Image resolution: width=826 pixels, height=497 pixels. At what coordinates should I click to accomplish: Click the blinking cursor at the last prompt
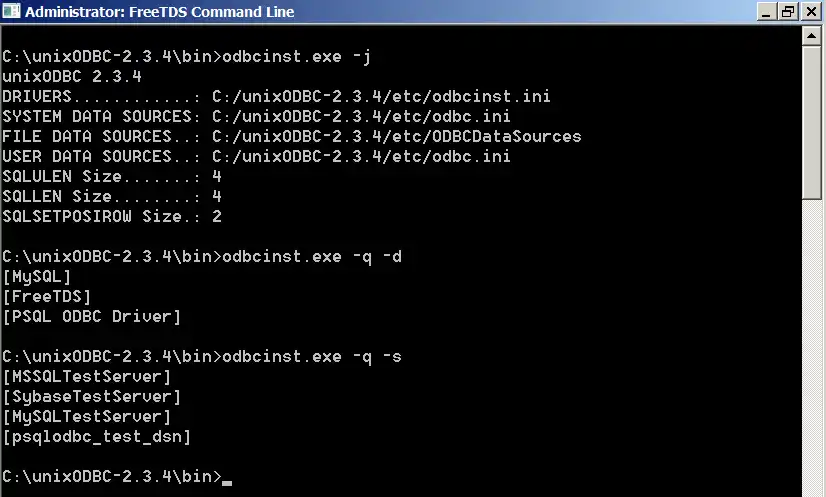tap(227, 481)
